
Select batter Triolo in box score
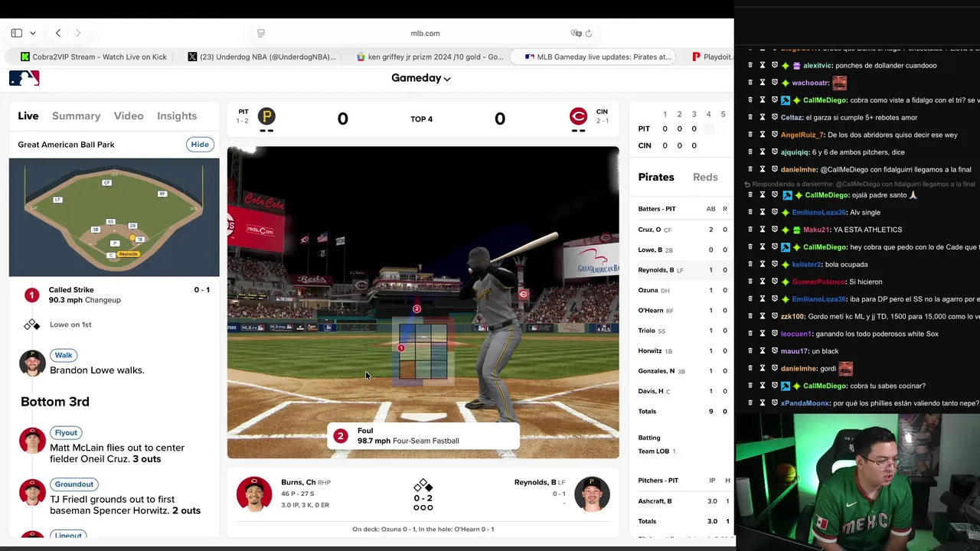click(x=647, y=331)
